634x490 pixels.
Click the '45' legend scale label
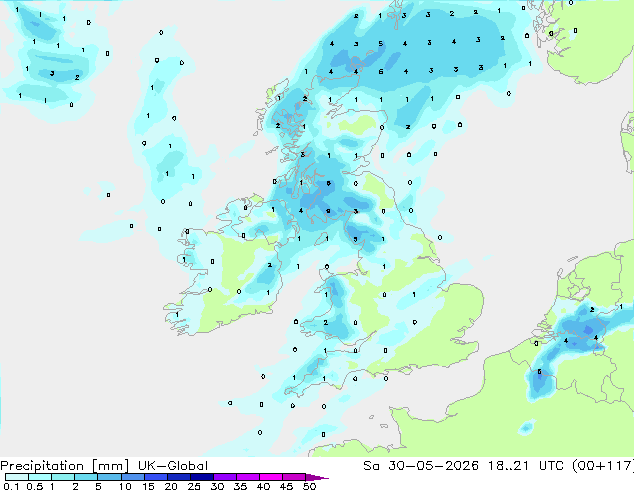click(287, 486)
